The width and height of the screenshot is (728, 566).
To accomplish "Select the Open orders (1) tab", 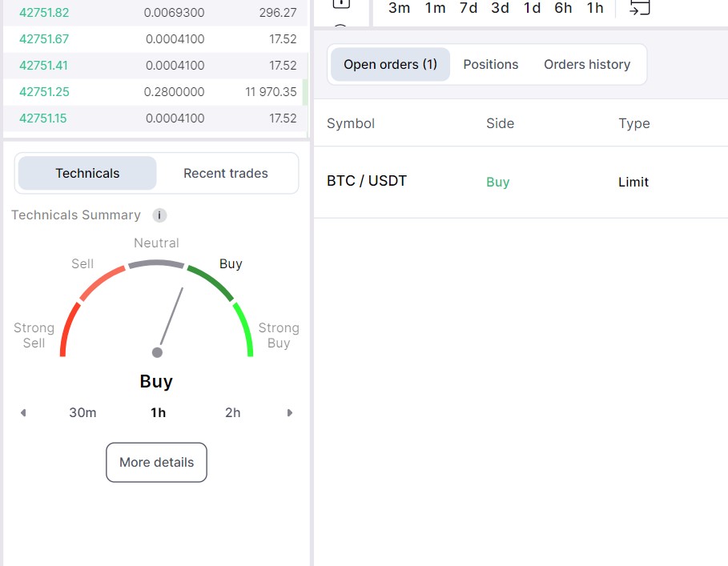I will (390, 64).
